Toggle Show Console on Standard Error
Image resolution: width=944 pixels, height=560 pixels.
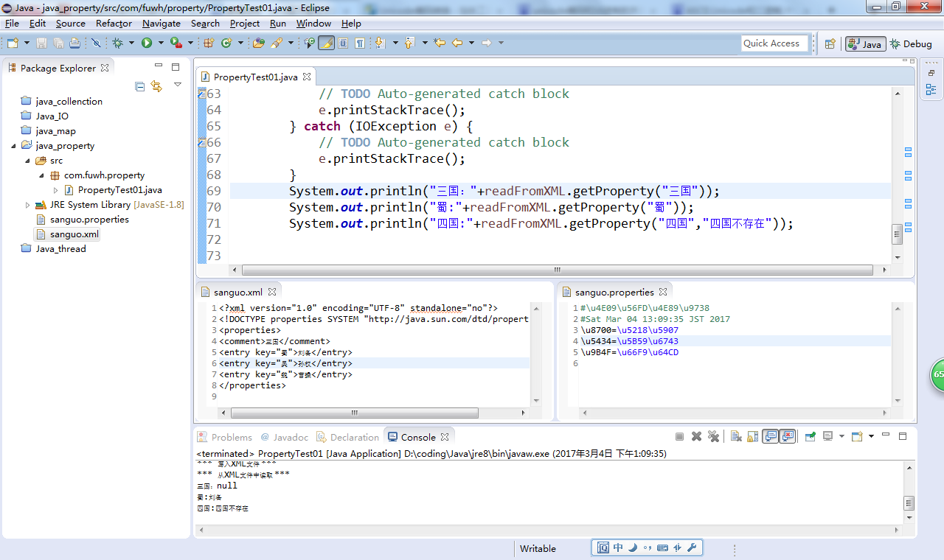(x=787, y=436)
